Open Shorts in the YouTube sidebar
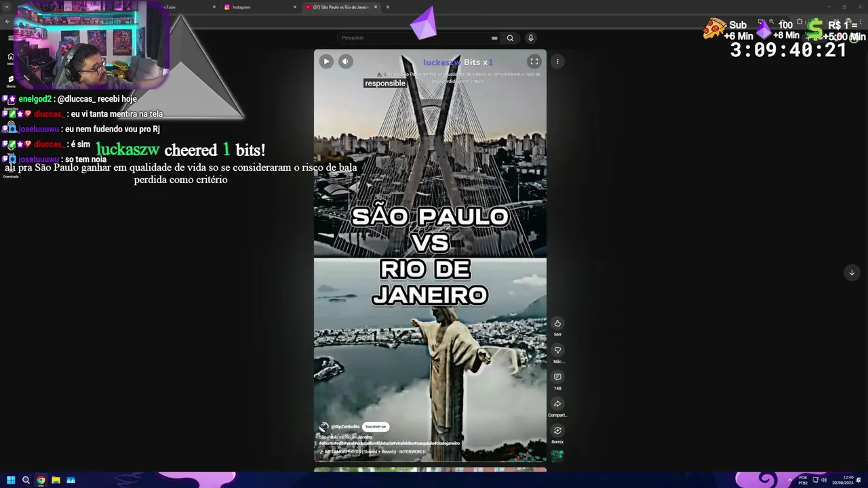Image resolution: width=868 pixels, height=488 pixels. 10,81
